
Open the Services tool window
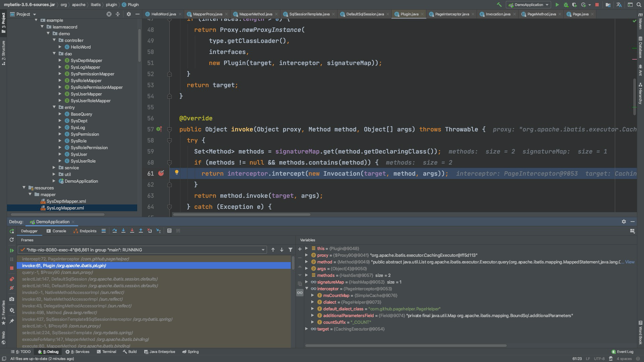(77, 352)
